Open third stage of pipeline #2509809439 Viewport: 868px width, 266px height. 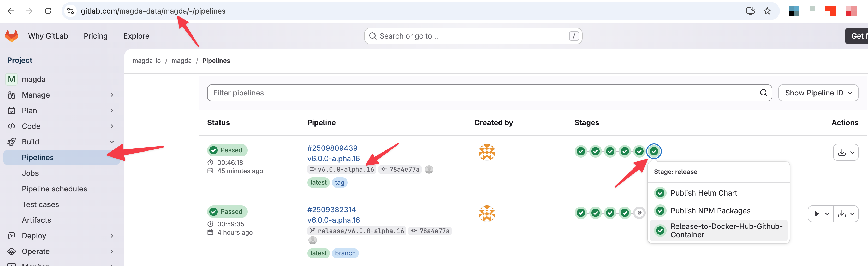click(610, 152)
